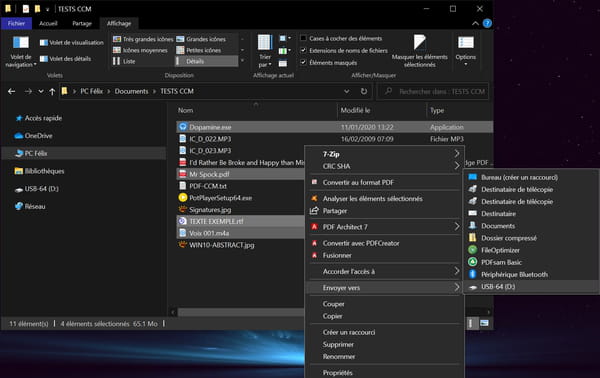This screenshot has width=600, height=378.
Task: Open OneDrive in navigation pane
Action: point(33,136)
